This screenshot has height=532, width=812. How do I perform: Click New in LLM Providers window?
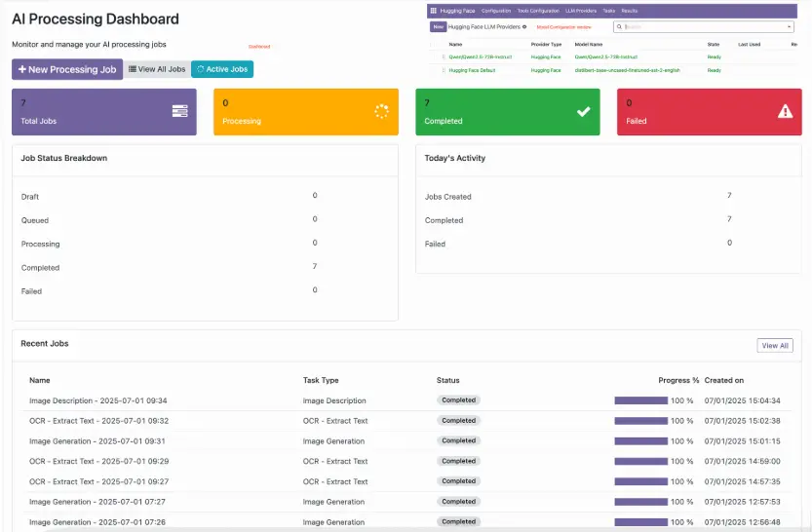coord(438,27)
